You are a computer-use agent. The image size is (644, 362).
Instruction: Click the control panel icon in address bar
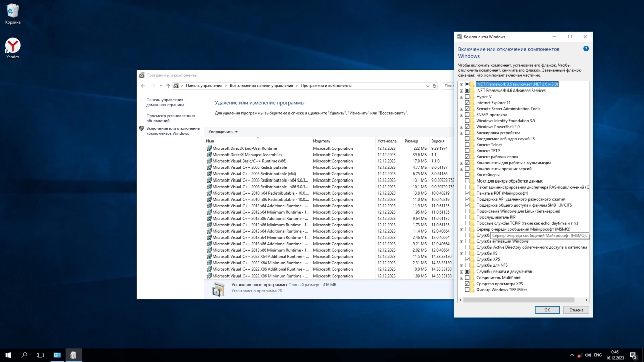point(176,86)
